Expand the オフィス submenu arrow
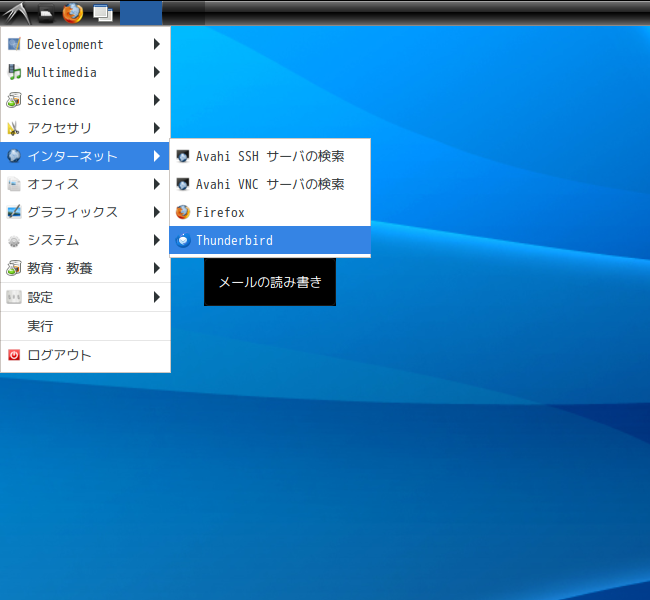The height and width of the screenshot is (600, 650). tap(157, 184)
